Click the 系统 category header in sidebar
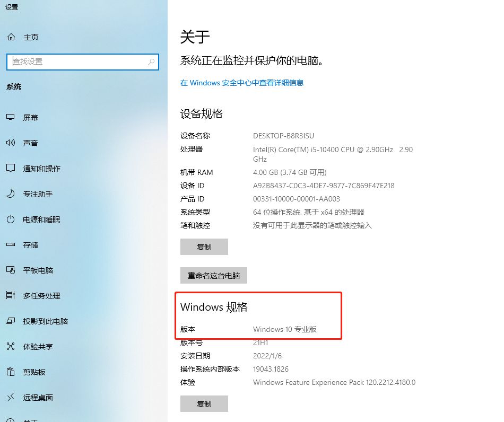 click(14, 86)
